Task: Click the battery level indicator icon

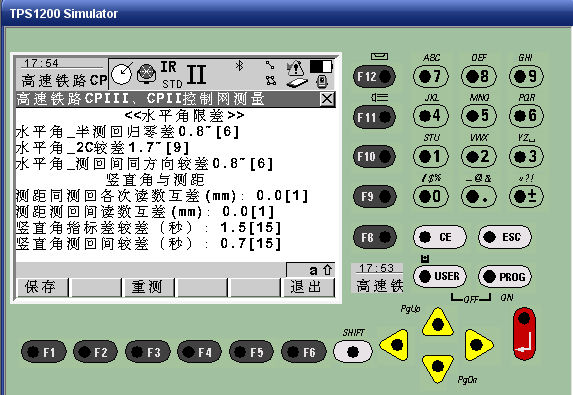Action: [321, 67]
